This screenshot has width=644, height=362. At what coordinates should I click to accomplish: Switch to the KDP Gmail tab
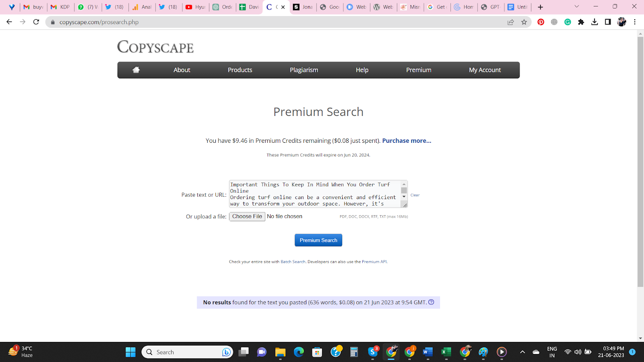tap(60, 7)
